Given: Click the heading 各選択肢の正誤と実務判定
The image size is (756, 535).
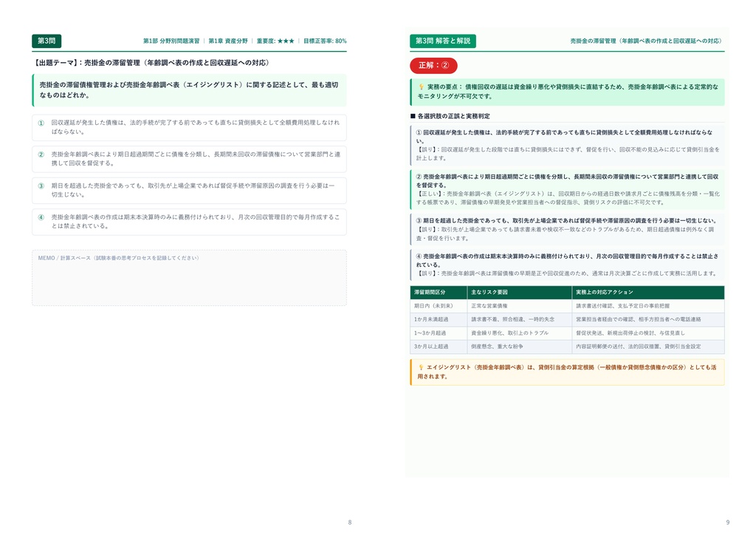Looking at the screenshot, I should tap(454, 116).
